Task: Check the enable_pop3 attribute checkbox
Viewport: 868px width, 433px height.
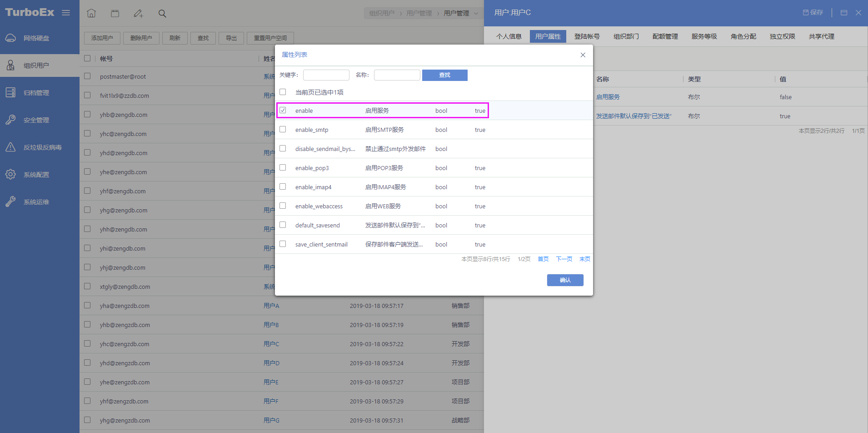Action: pos(283,168)
